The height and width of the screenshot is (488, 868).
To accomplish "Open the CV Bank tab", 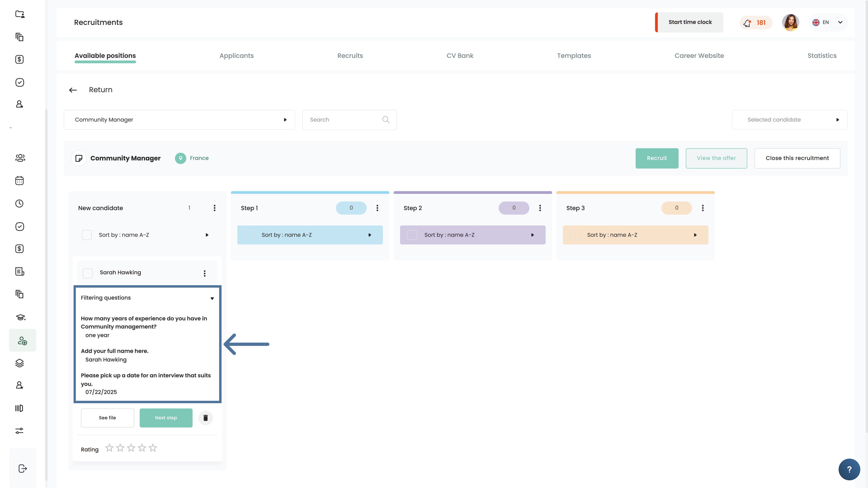I will 460,56.
